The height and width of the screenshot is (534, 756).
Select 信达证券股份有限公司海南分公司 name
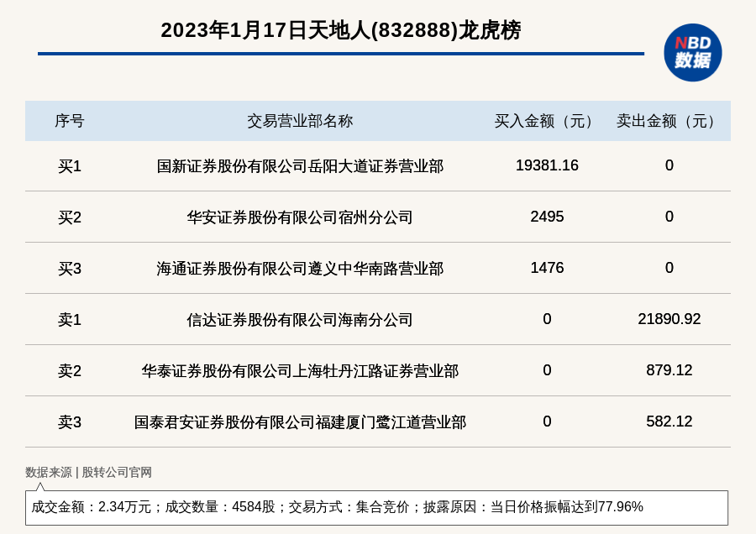click(300, 320)
